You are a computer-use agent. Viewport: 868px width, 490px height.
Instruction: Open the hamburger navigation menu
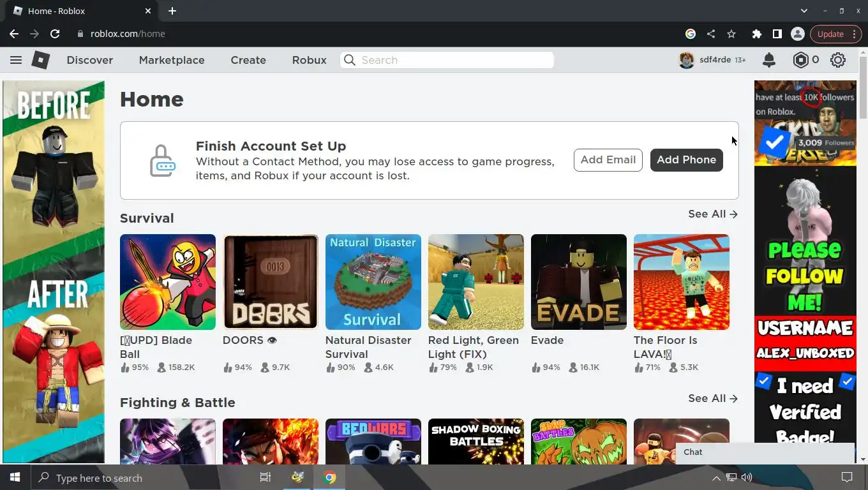click(x=16, y=60)
